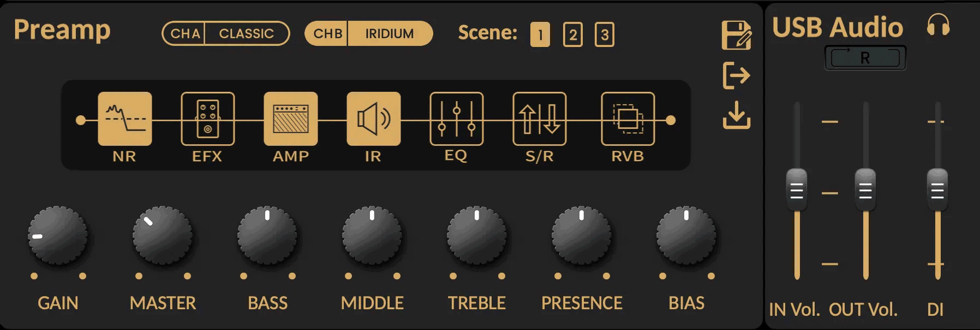Click the AMP block icon
Screen dimensions: 980x330
coord(290,119)
